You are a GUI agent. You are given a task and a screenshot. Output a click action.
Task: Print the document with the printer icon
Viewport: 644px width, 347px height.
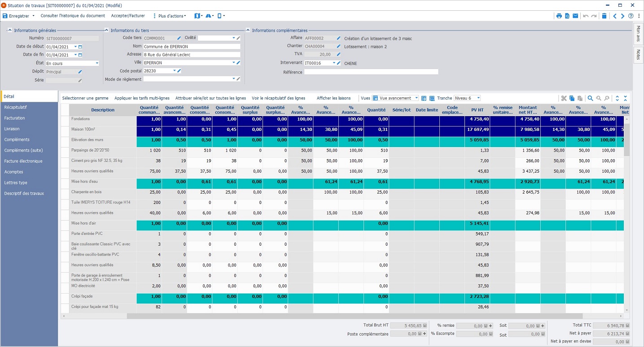coord(559,16)
